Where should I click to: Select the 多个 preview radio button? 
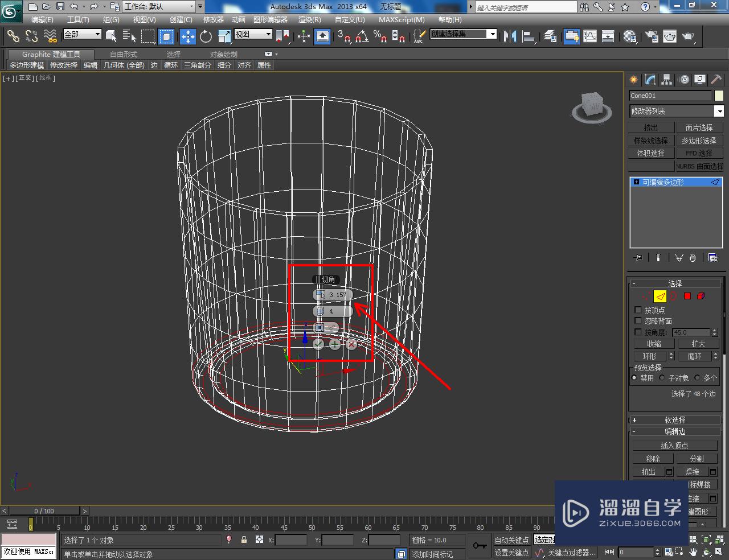(697, 378)
